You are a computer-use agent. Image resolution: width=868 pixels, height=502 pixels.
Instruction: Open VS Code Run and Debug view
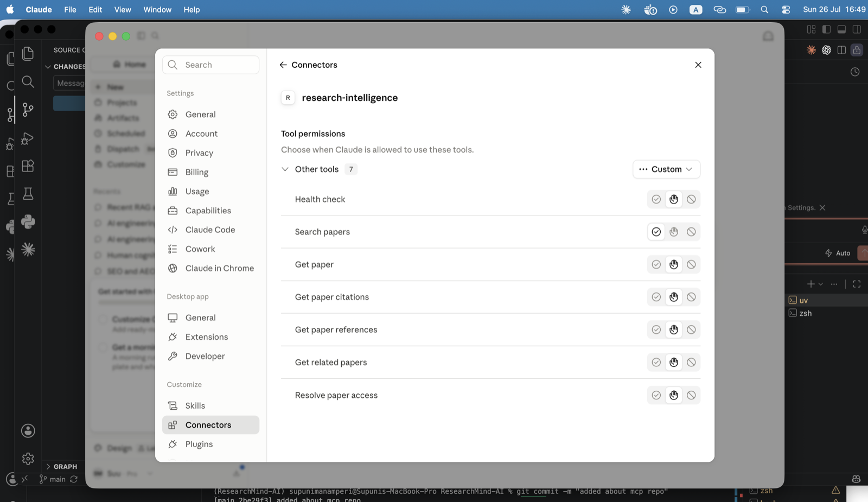(28, 138)
